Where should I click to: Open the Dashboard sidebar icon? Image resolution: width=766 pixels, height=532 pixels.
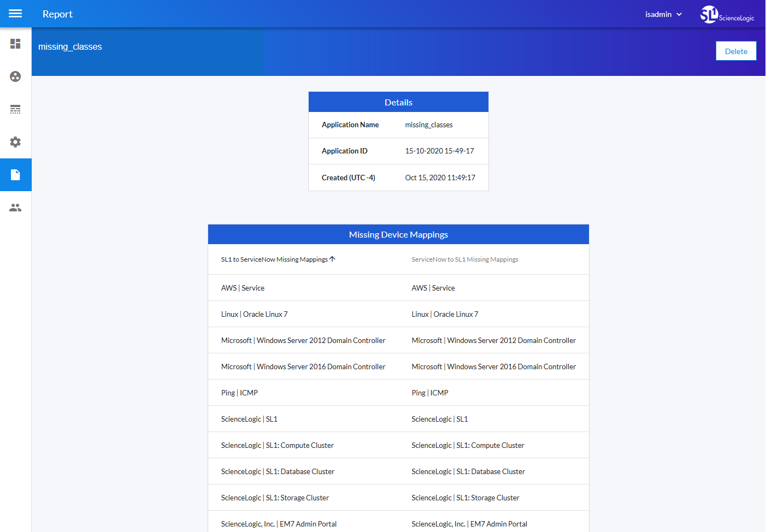(x=15, y=44)
